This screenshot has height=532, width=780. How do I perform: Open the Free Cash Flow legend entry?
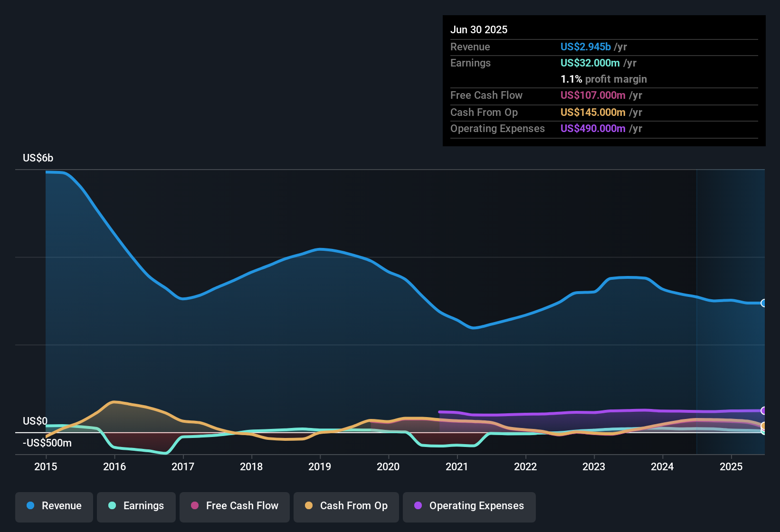coord(234,506)
